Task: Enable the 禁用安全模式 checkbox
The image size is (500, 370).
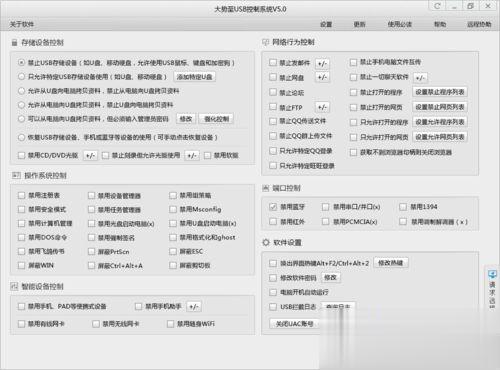Action: (x=22, y=209)
